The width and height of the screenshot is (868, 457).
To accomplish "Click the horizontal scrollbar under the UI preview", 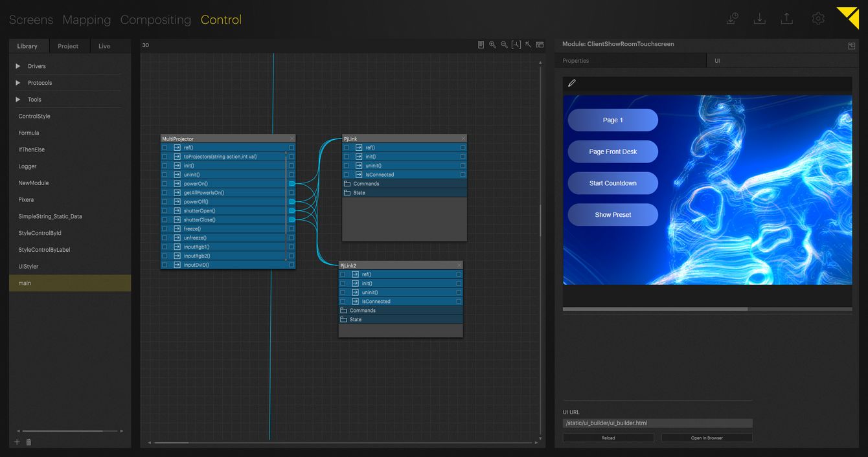I will [x=655, y=309].
